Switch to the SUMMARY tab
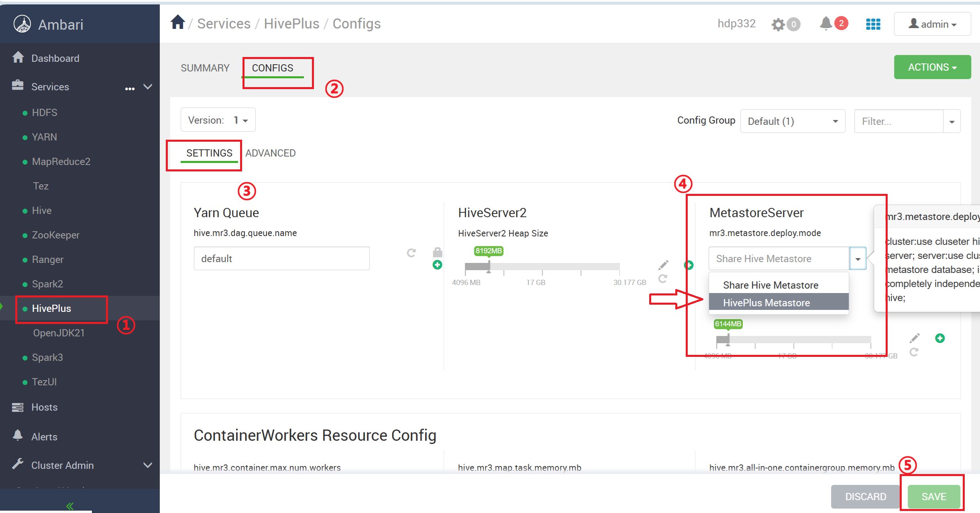 tap(205, 68)
